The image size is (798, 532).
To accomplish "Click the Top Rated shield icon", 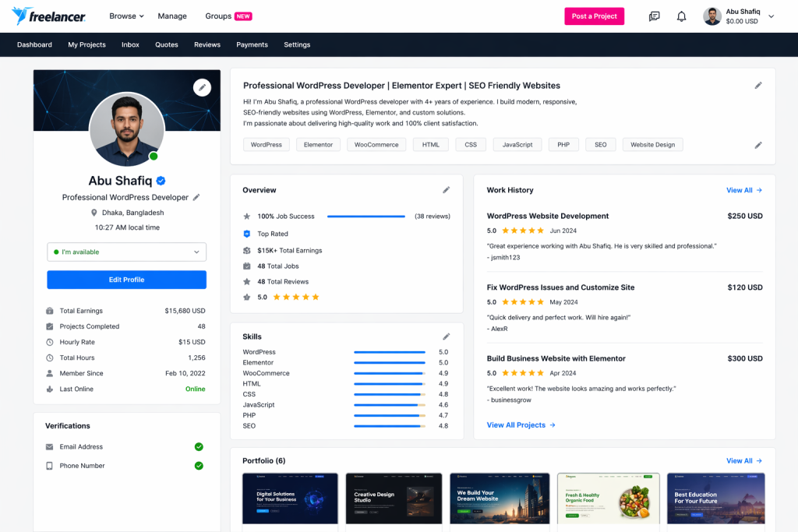I will (247, 234).
